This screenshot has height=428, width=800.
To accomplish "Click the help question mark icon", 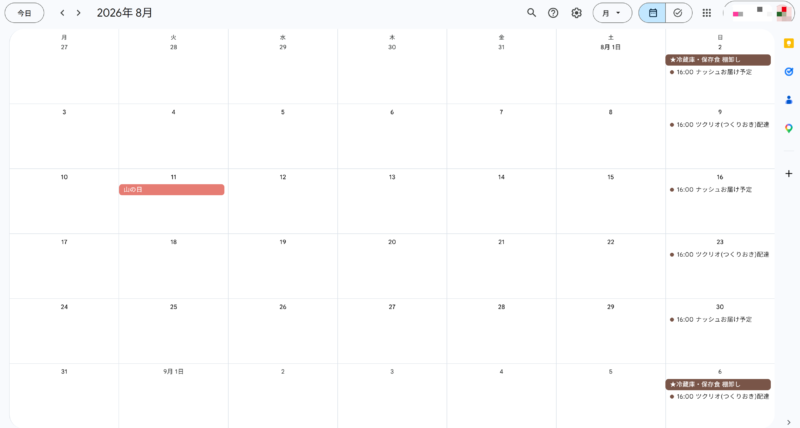I will click(553, 13).
